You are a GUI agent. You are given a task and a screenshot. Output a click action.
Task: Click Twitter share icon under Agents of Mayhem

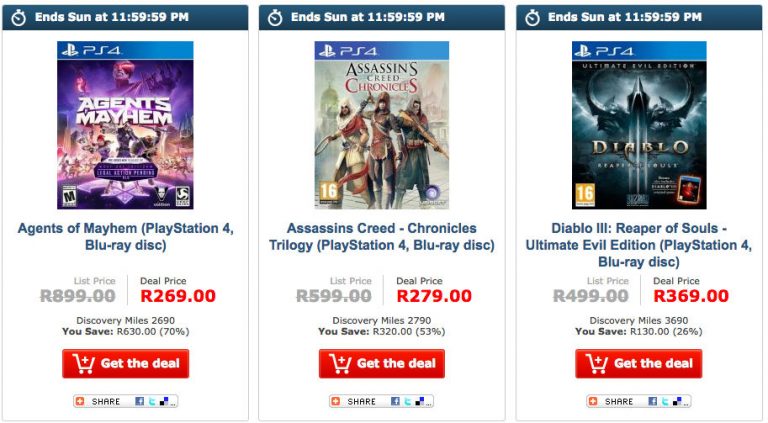pyautogui.click(x=152, y=401)
